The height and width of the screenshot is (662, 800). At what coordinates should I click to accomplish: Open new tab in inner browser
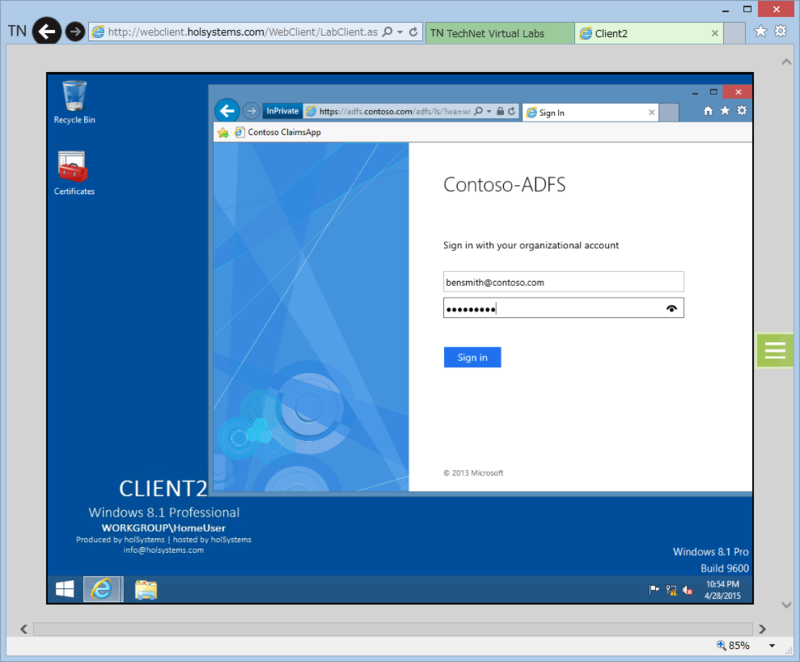click(669, 112)
